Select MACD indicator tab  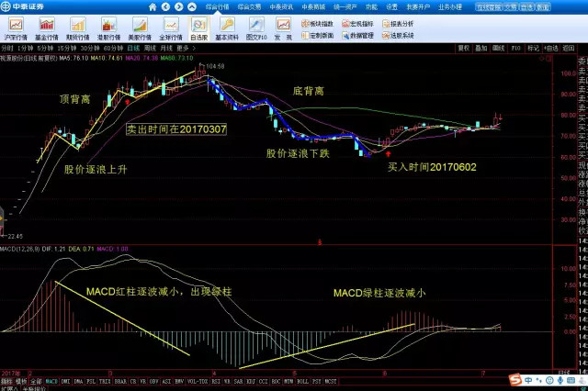(x=51, y=381)
